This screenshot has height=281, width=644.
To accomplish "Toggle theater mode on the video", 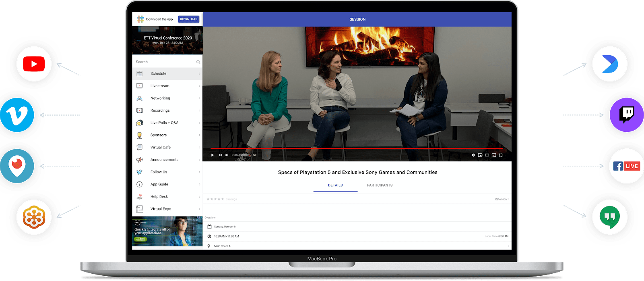I will pos(487,155).
